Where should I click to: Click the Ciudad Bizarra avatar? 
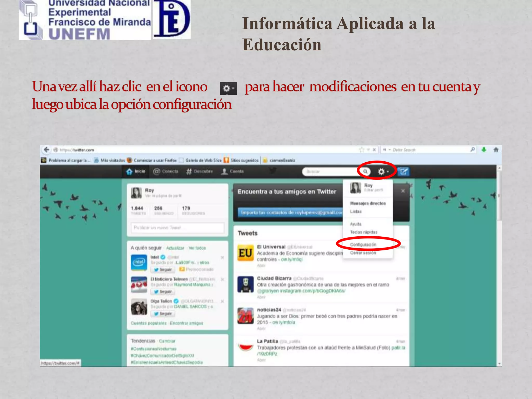[245, 284]
